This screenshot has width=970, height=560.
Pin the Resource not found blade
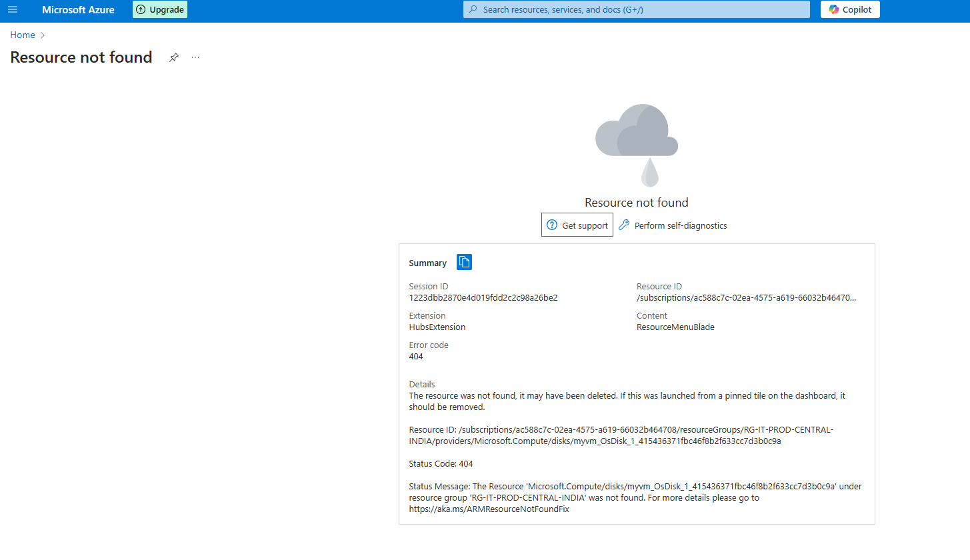pyautogui.click(x=174, y=57)
